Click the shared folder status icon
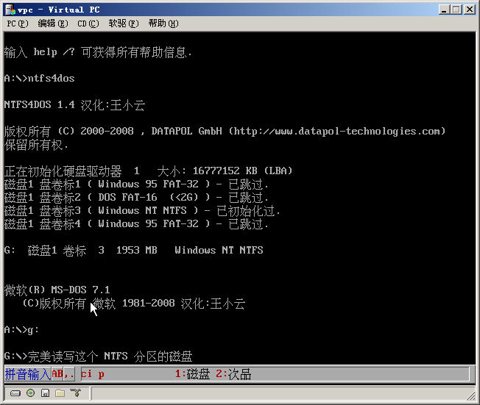 [x=60, y=393]
